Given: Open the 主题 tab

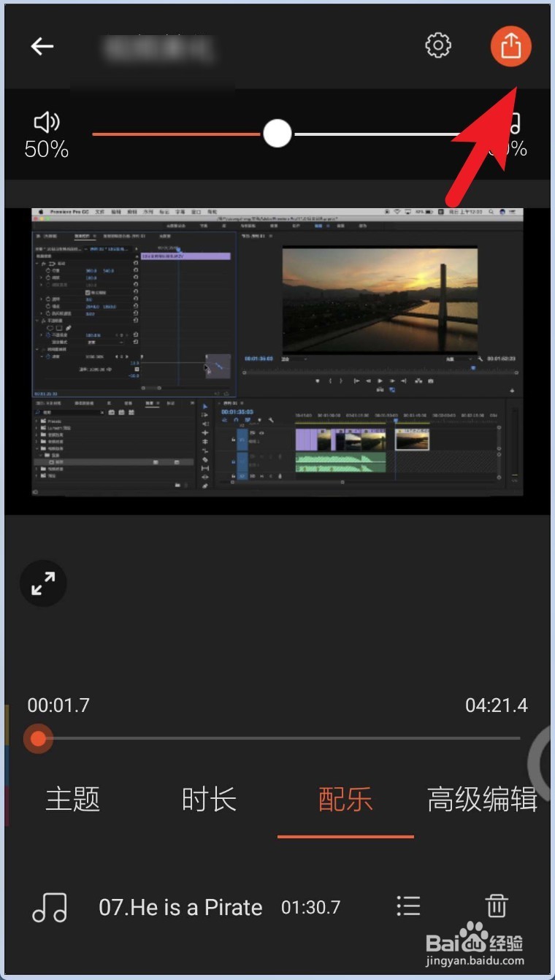Looking at the screenshot, I should (72, 800).
